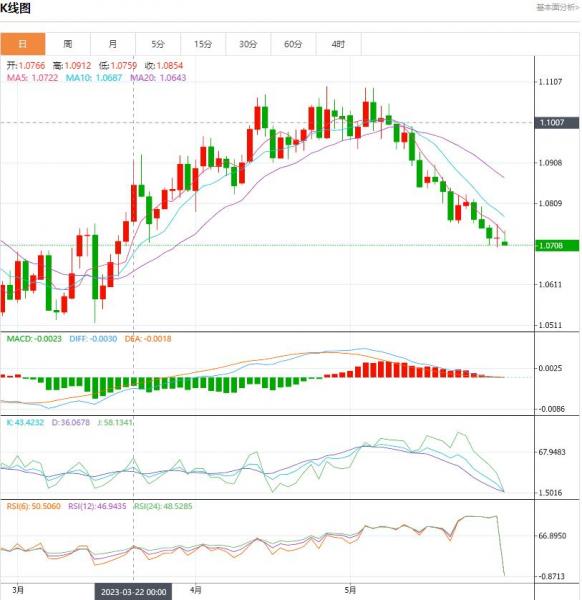Click the 1.1007 price axis label
The height and width of the screenshot is (600, 582).
[x=556, y=122]
